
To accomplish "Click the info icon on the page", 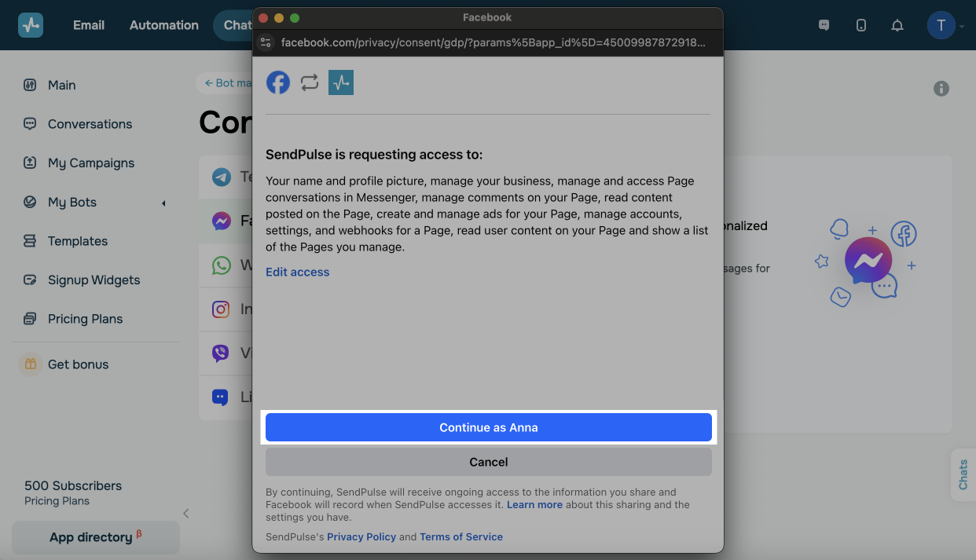I will click(941, 89).
